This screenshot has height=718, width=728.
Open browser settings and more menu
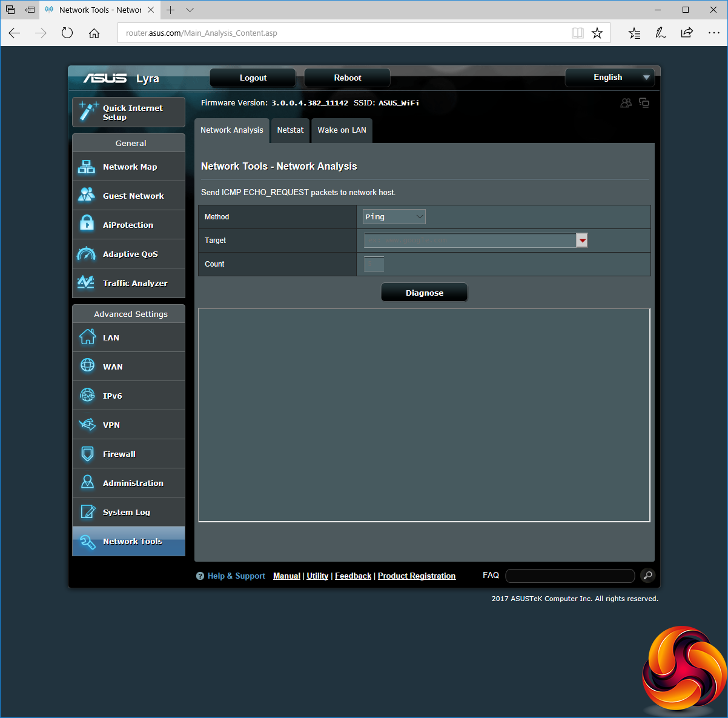pyautogui.click(x=714, y=33)
